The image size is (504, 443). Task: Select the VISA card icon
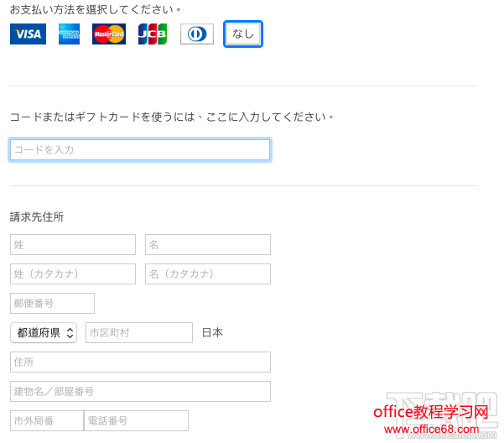[28, 34]
